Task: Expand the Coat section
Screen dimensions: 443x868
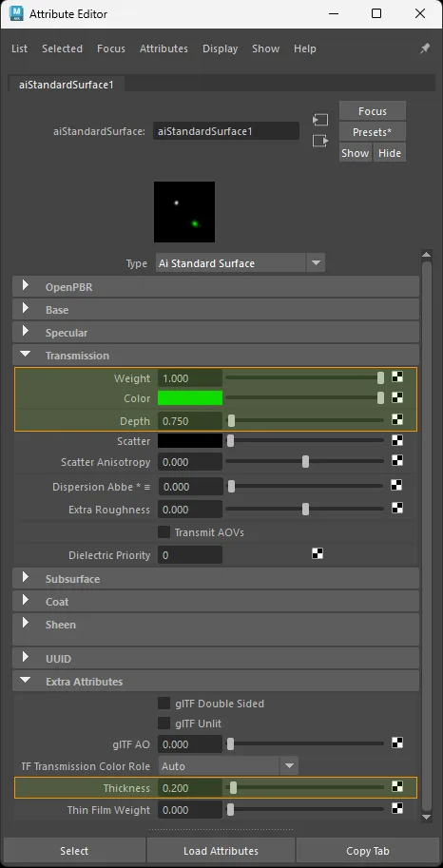Action: (x=26, y=600)
